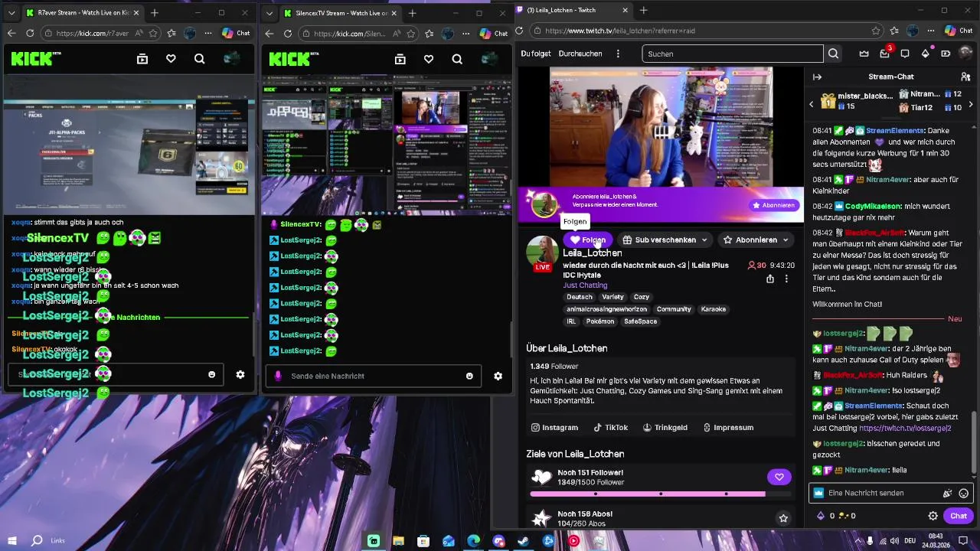Open Twitch notifications inbox with 3 badge
This screenshot has width=980, height=551.
[884, 54]
